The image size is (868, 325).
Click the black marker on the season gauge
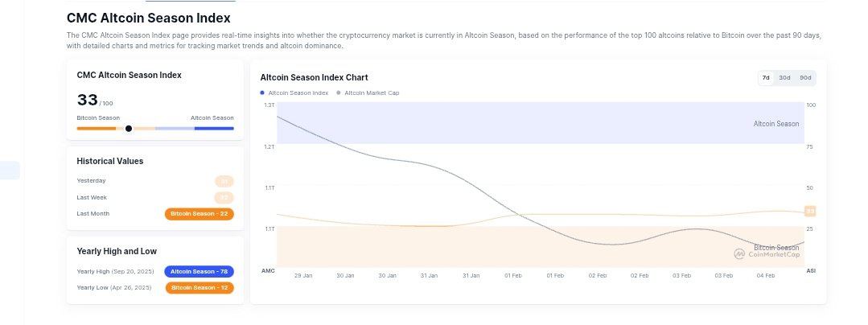click(129, 129)
